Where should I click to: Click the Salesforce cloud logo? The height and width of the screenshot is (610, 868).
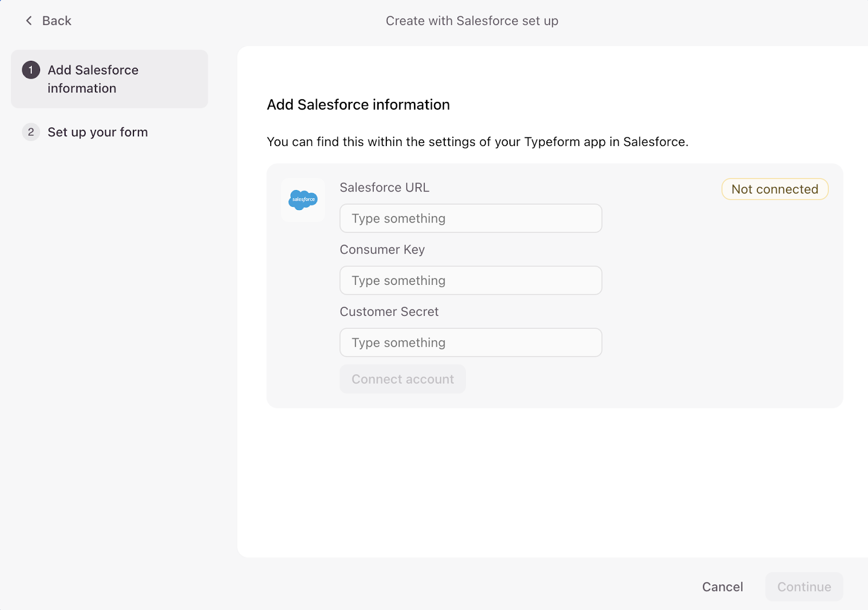point(303,200)
